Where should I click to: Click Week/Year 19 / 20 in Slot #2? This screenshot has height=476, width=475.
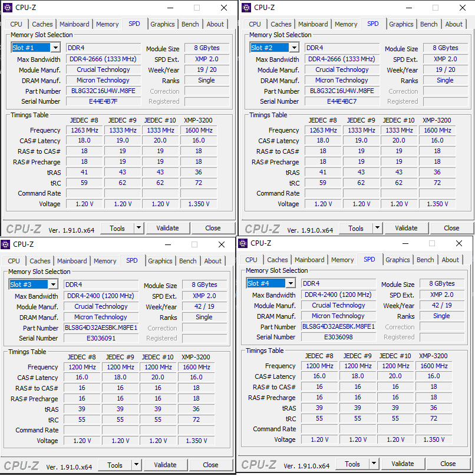pyautogui.click(x=445, y=70)
